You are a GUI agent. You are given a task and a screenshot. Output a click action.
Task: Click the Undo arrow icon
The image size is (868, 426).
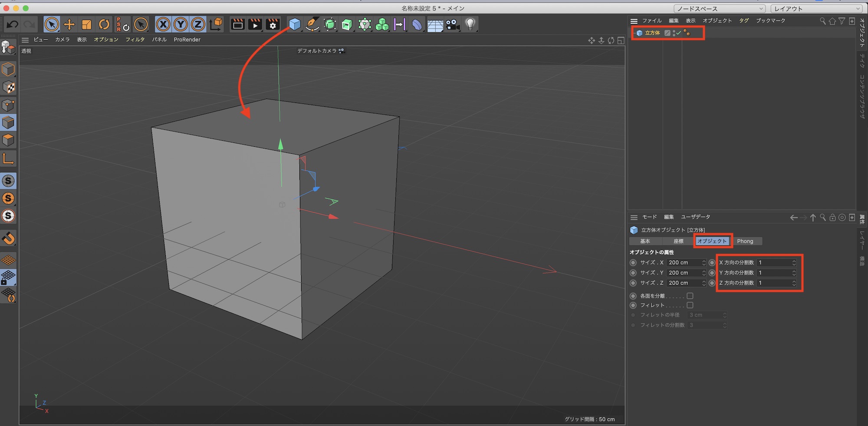[x=13, y=25]
